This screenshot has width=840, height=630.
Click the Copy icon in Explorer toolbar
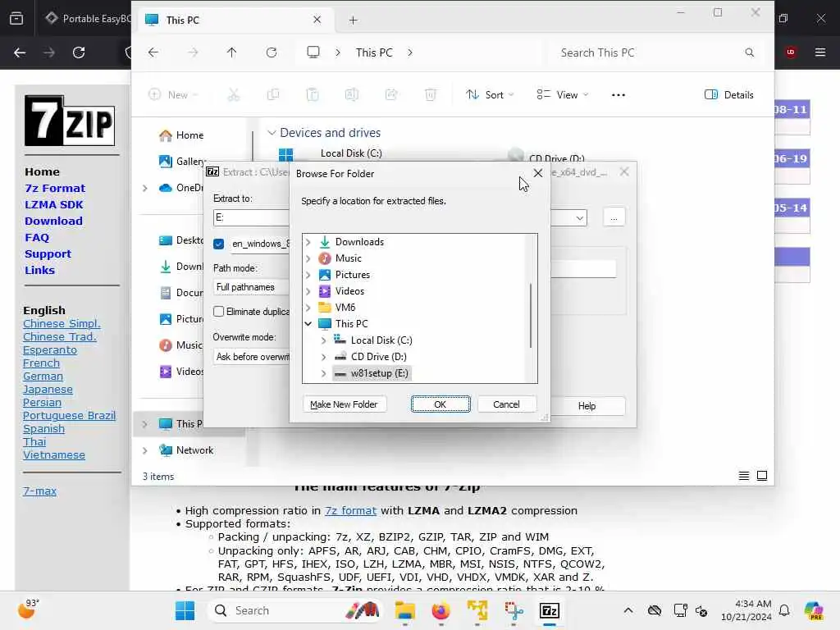pos(273,95)
